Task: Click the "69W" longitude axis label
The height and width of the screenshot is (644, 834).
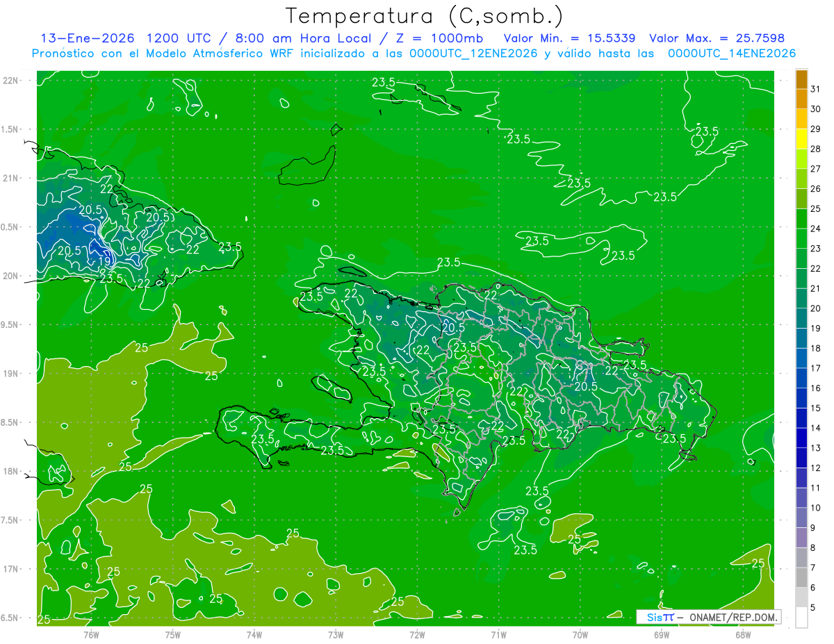Action: [x=662, y=634]
